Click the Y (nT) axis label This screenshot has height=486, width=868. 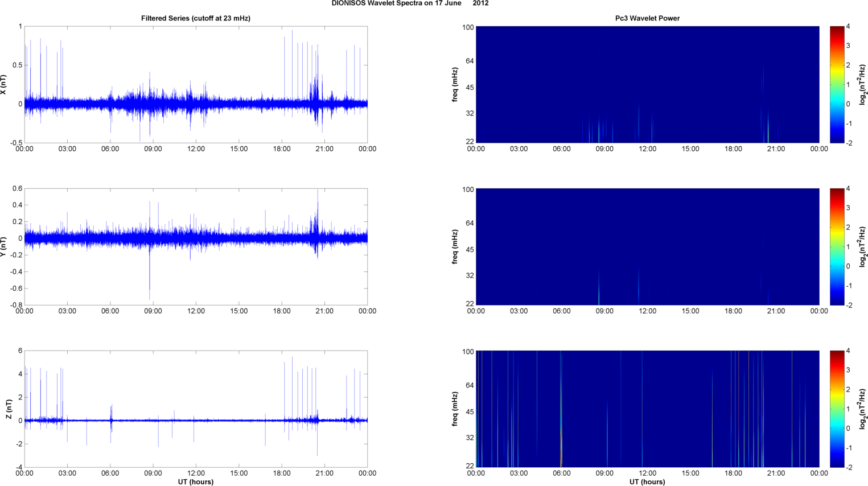point(4,246)
